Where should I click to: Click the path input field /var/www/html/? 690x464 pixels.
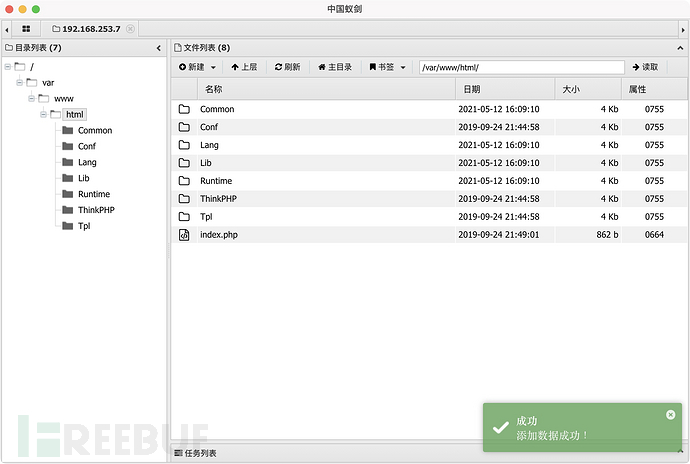click(521, 67)
